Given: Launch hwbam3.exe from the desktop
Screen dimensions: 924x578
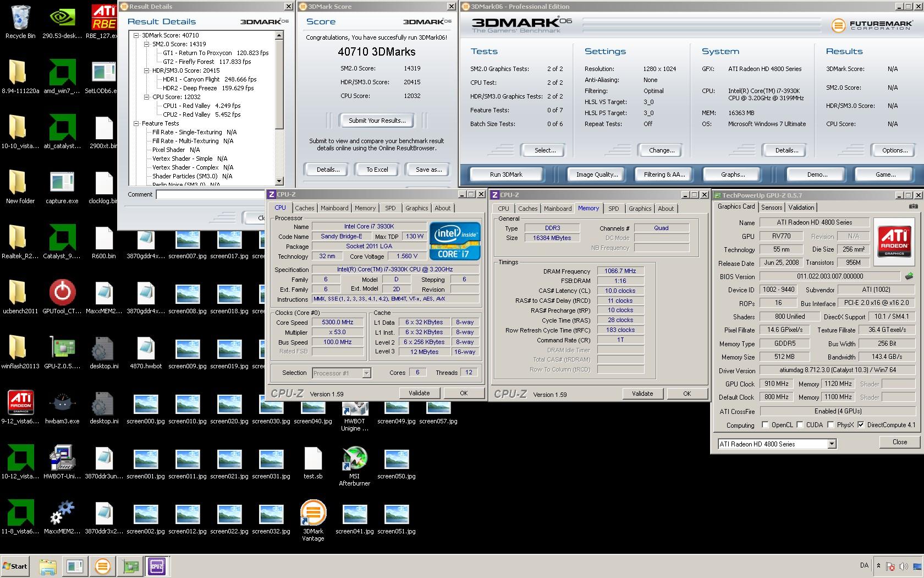Looking at the screenshot, I should point(62,407).
